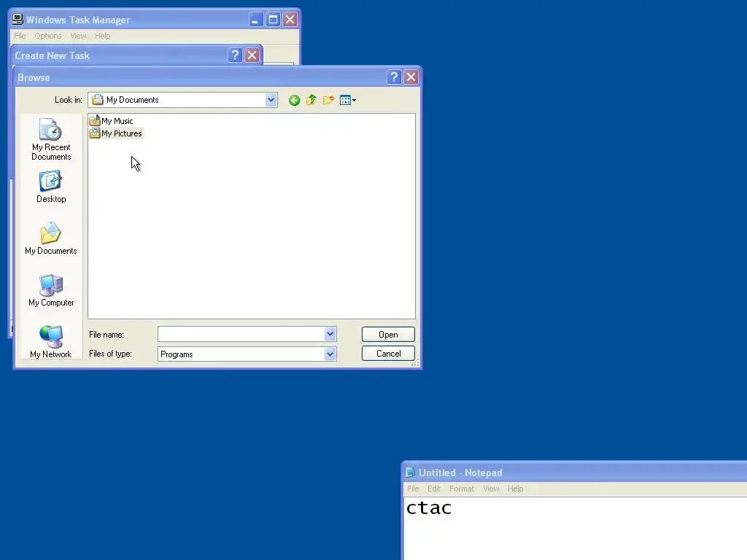The width and height of the screenshot is (747, 560).
Task: Expand the File name dropdown arrow
Action: tap(330, 334)
